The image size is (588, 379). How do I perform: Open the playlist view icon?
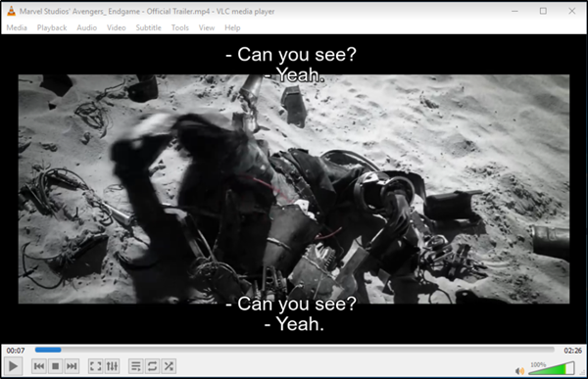pyautogui.click(x=136, y=366)
